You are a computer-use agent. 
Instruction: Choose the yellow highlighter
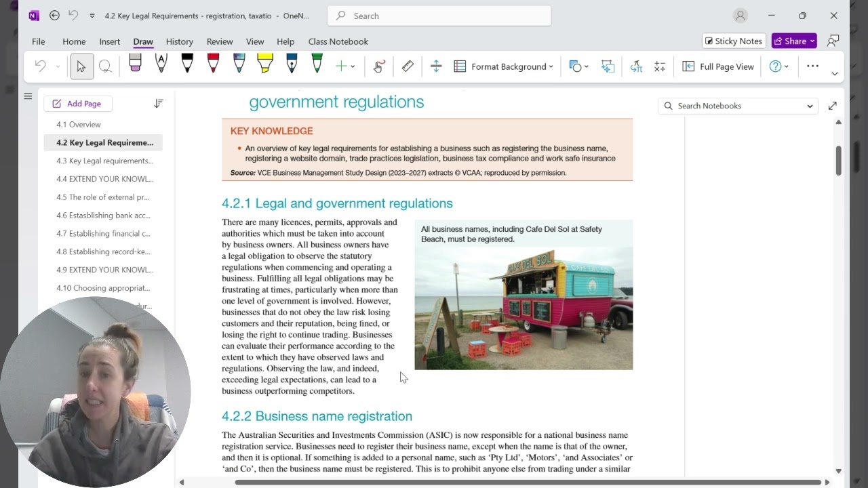coord(265,64)
